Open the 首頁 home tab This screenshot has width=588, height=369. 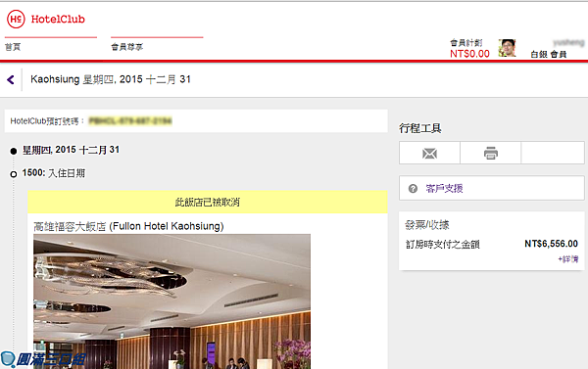pyautogui.click(x=13, y=47)
